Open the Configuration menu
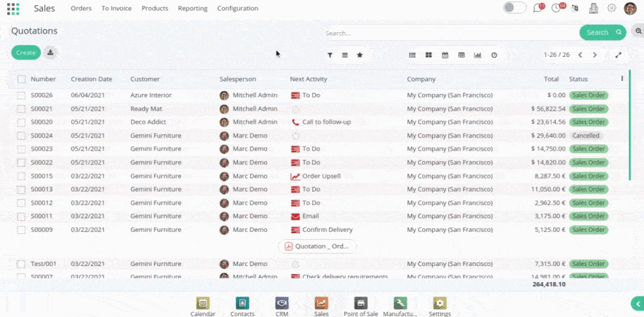Viewport: 644px width, 317px height. (x=237, y=9)
